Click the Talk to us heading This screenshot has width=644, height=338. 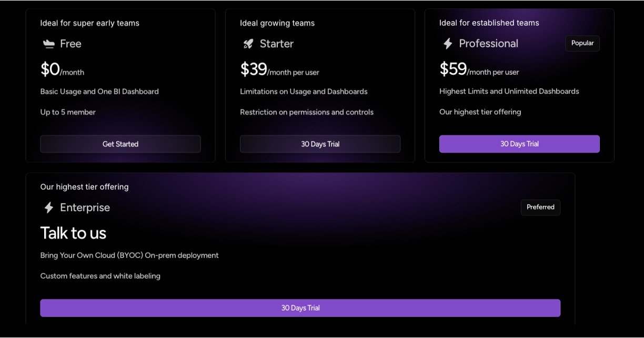tap(73, 233)
